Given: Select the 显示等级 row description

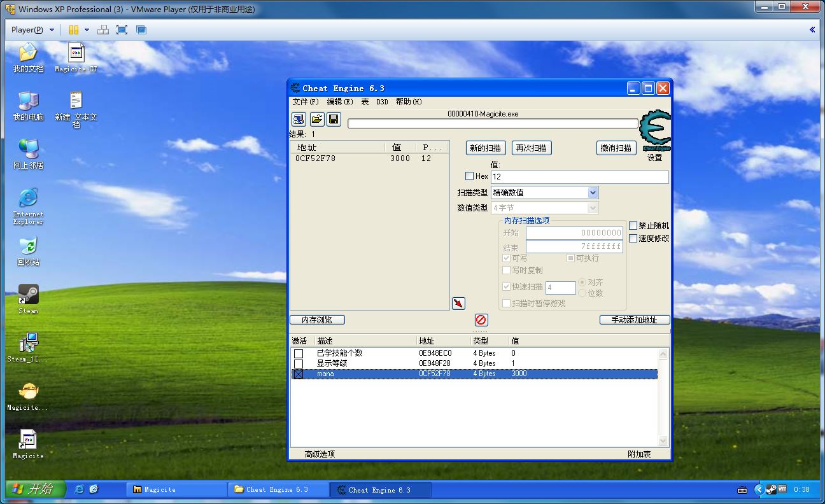Looking at the screenshot, I should 332,363.
